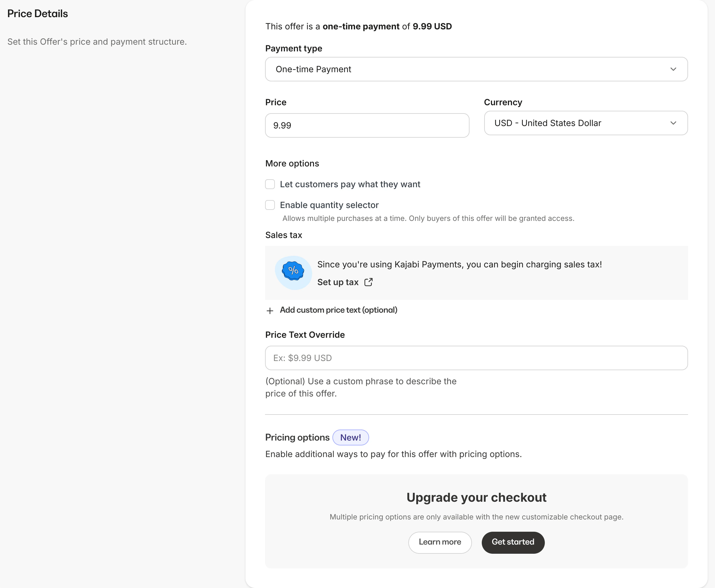Viewport: 715px width, 588px height.
Task: Click the Sales tax info banner
Action: pyautogui.click(x=476, y=273)
